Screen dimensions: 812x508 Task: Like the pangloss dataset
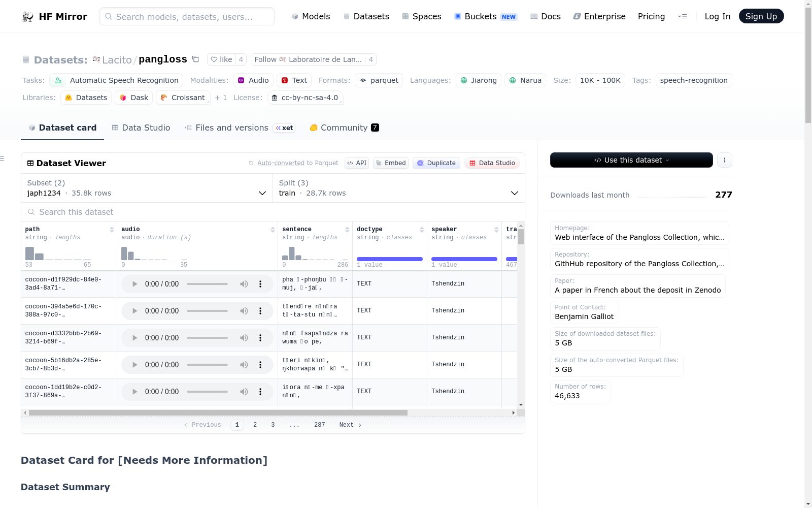click(x=221, y=59)
